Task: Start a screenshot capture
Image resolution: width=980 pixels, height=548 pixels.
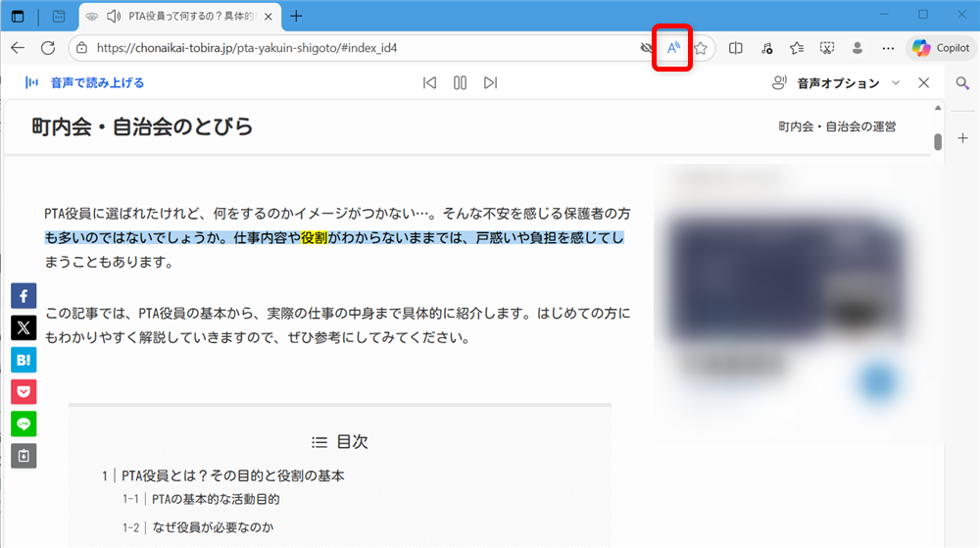Action: point(827,48)
